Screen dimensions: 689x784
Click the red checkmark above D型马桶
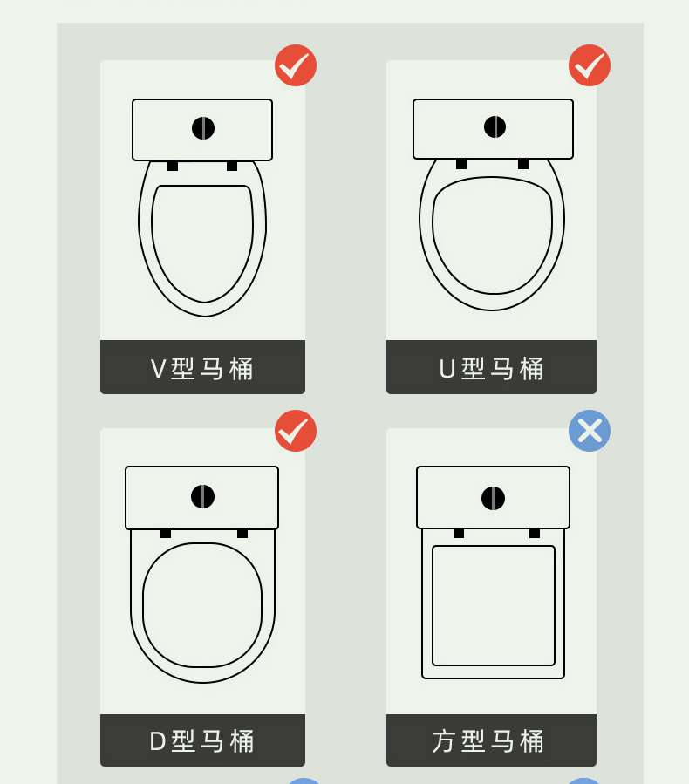click(x=296, y=431)
